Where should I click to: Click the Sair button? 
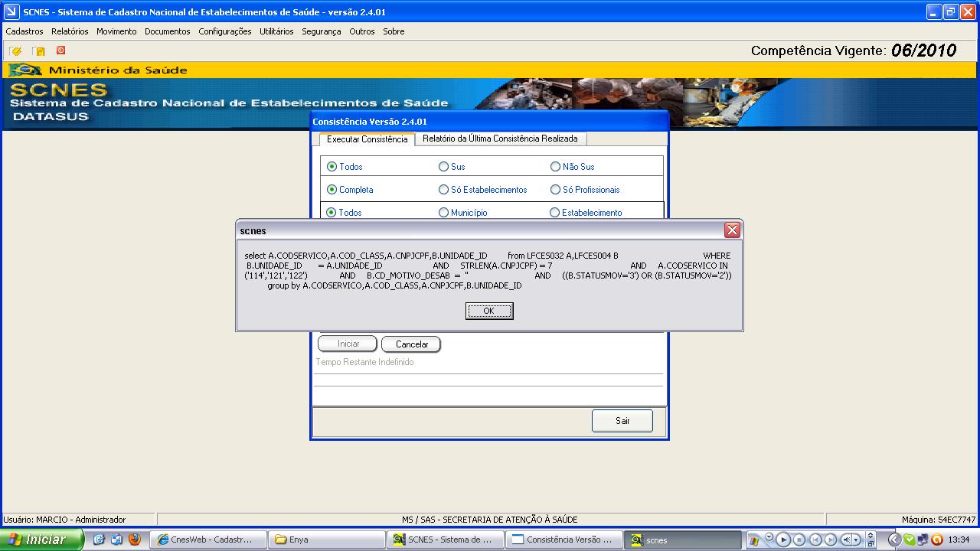point(622,421)
